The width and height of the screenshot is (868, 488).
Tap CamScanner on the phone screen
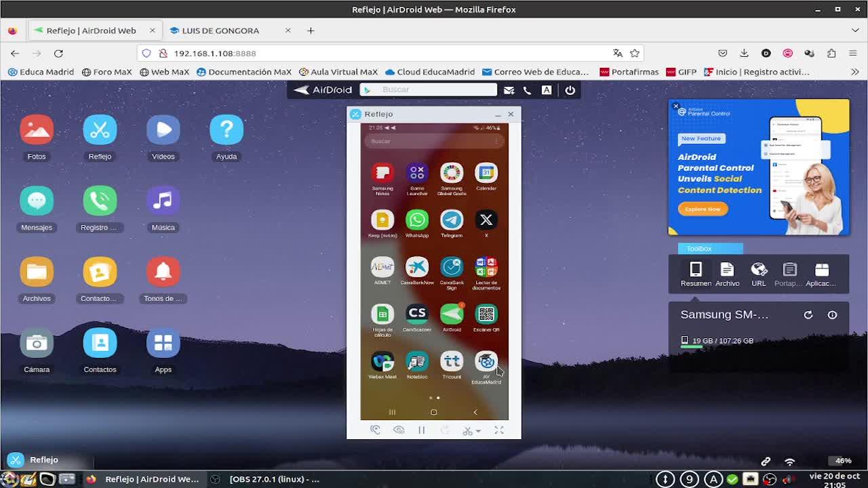click(x=417, y=314)
